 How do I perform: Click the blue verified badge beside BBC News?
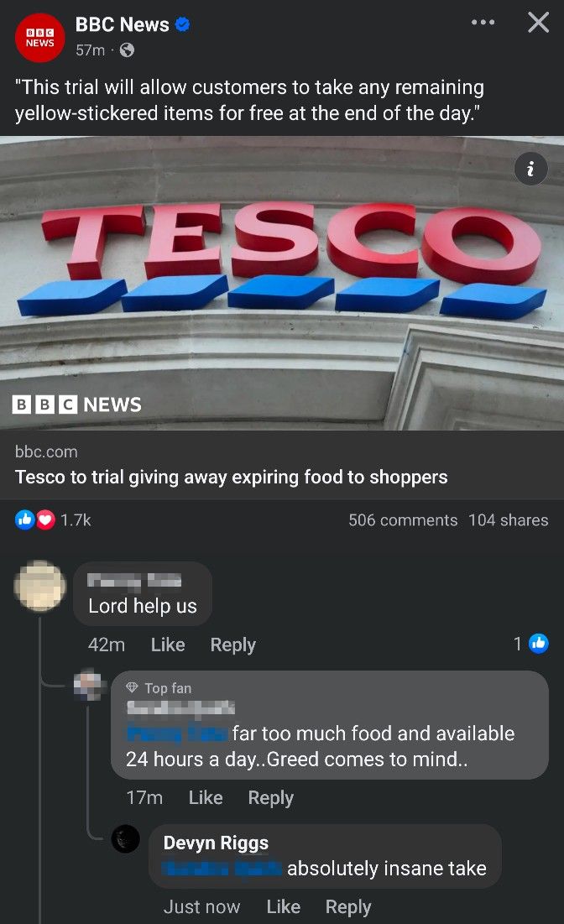click(x=183, y=24)
